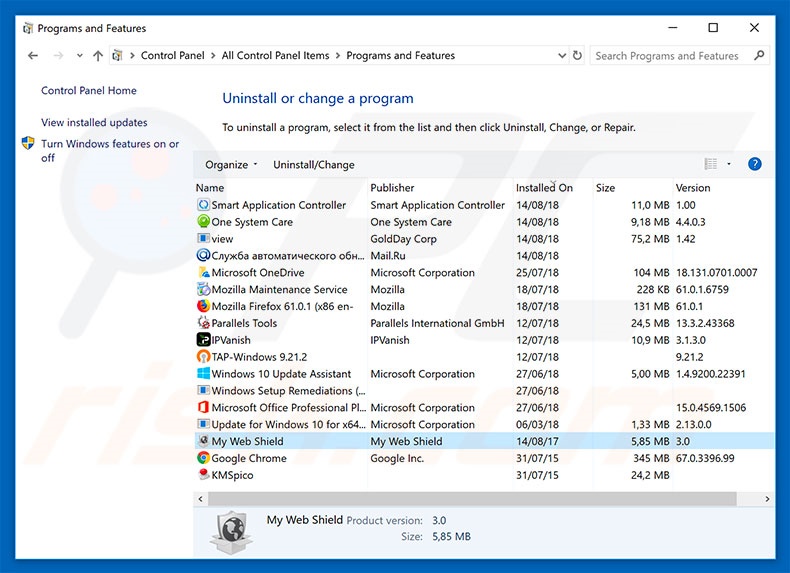Click the change view layout icon
The image size is (790, 573).
point(710,164)
